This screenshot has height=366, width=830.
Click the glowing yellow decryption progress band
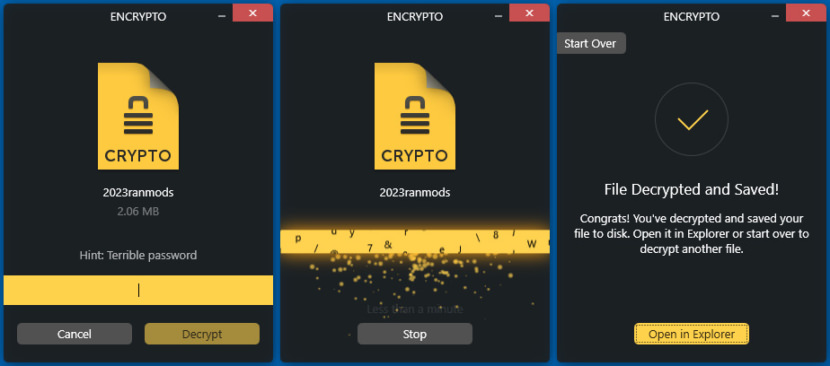[415, 242]
